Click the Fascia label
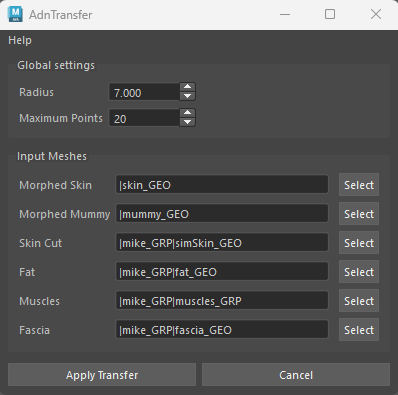Viewport: 398px width, 395px height. coord(34,330)
